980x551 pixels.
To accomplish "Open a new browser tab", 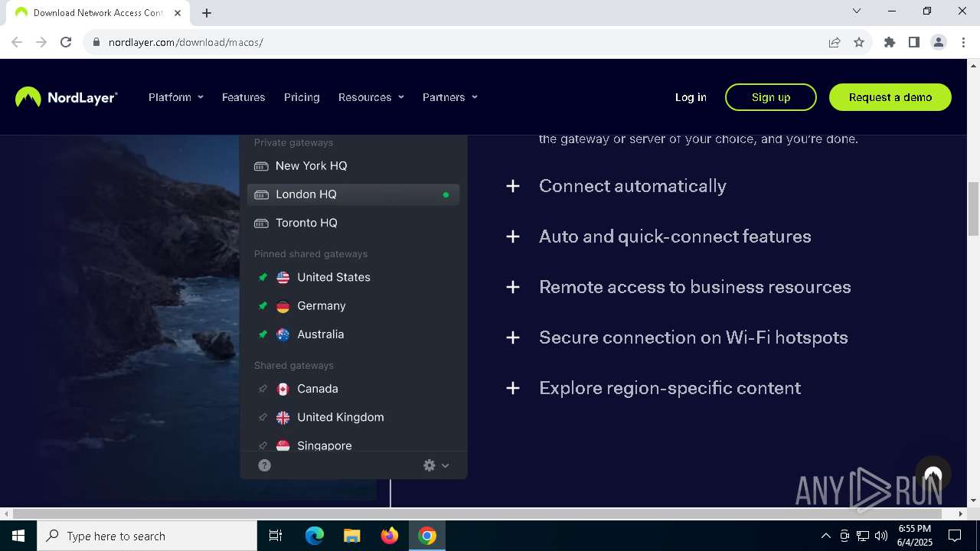I will pos(207,12).
